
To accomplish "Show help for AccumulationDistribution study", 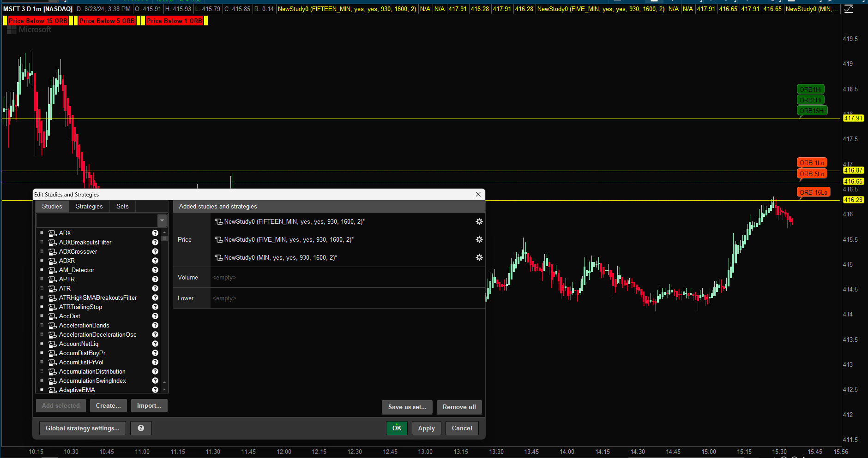I will pyautogui.click(x=155, y=371).
